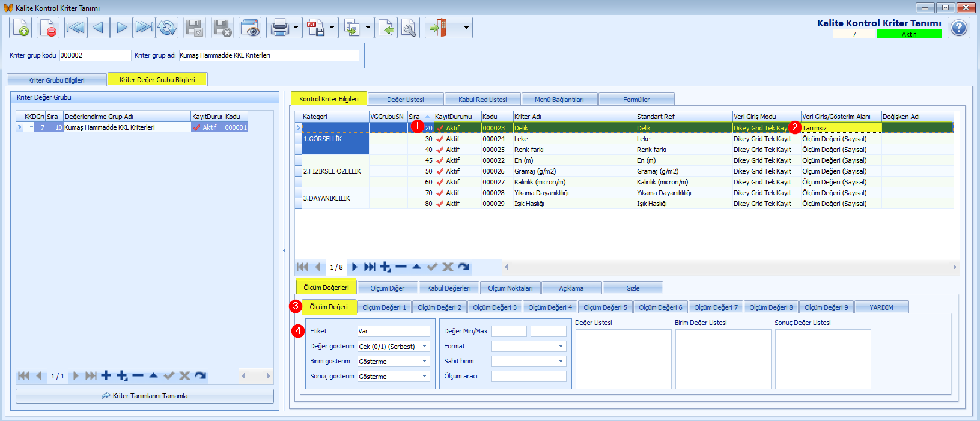Refresh Kriter Değer Grubu list with the curved arrow
Viewport: 980px width, 421px height.
(200, 376)
